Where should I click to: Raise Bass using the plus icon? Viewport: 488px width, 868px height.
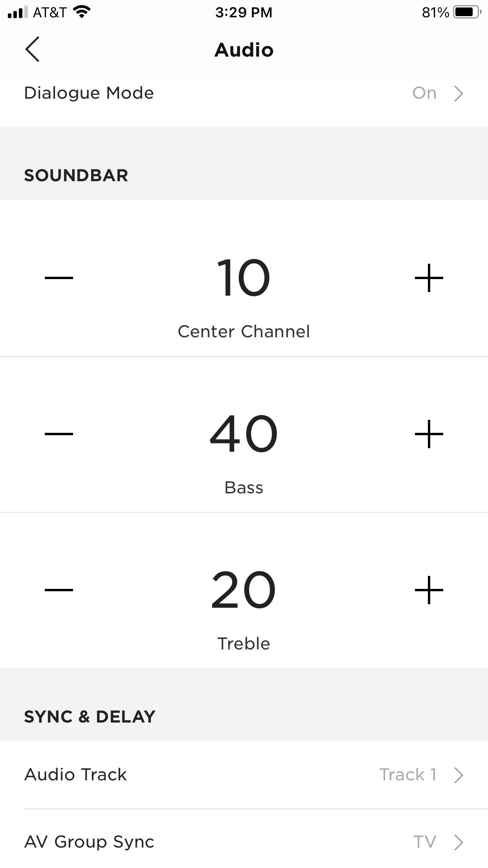[429, 434]
